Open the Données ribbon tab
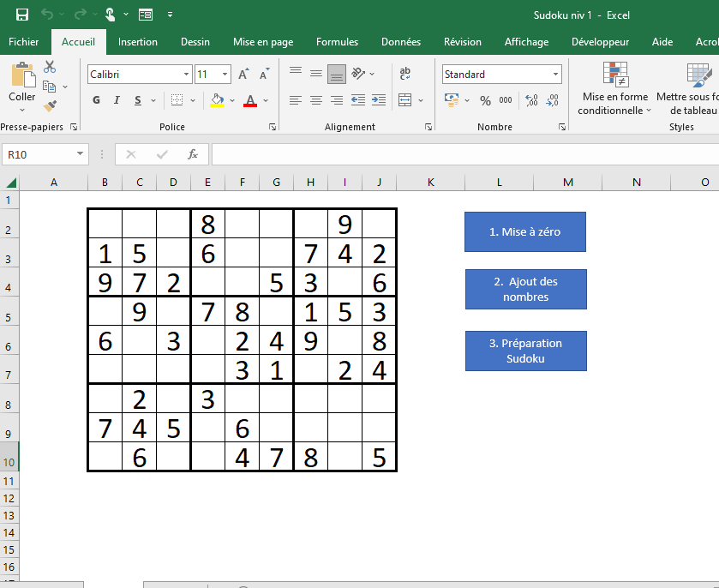719x588 pixels. (x=400, y=41)
